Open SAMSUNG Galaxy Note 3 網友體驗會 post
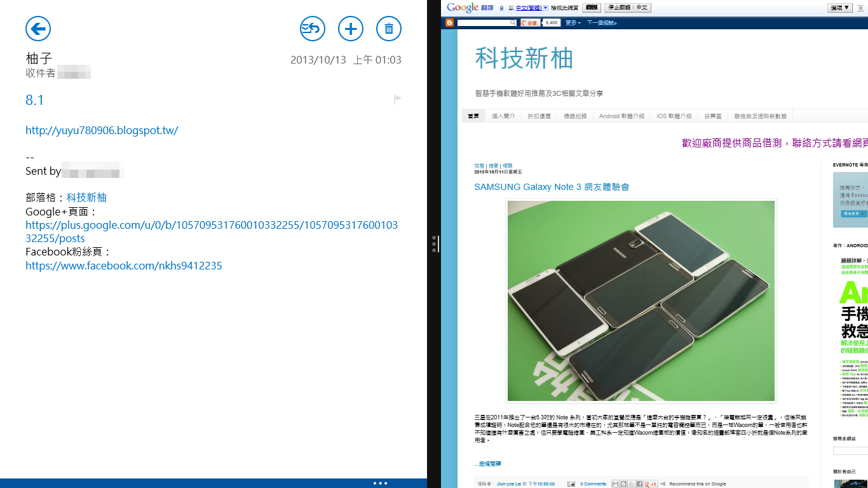 pyautogui.click(x=552, y=187)
